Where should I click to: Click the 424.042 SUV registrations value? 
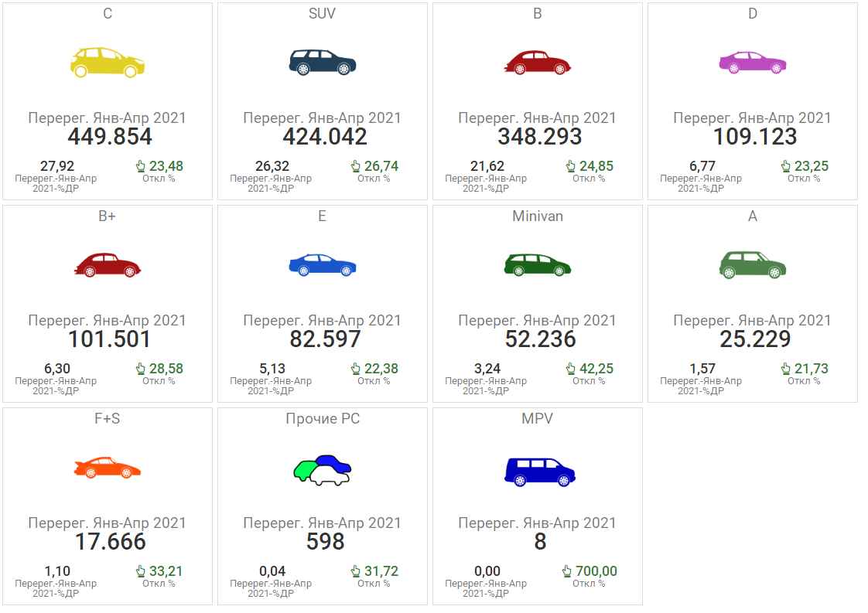point(325,137)
